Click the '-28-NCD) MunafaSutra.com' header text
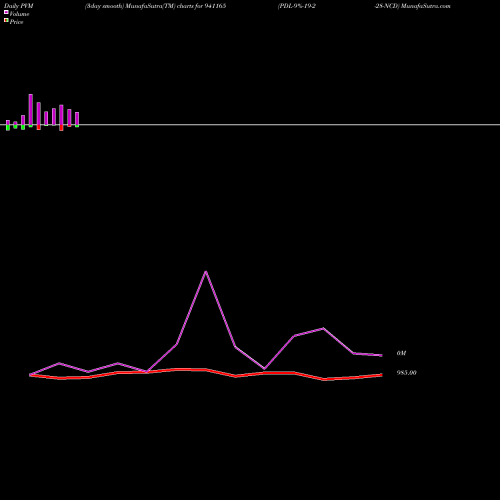Viewport: 500px width, 500px height. click(x=412, y=6)
